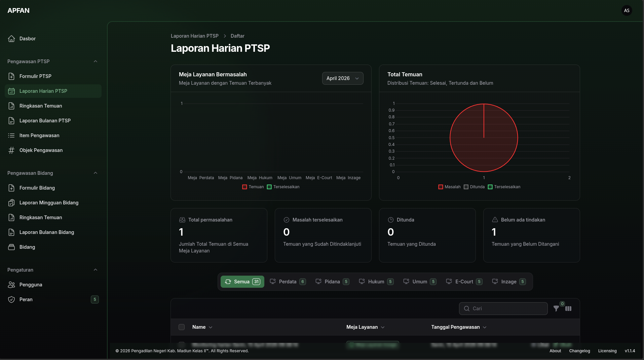This screenshot has height=360, width=644.
Task: Toggle Terselesaikan legend in Meja Layanan chart
Action: pos(283,187)
